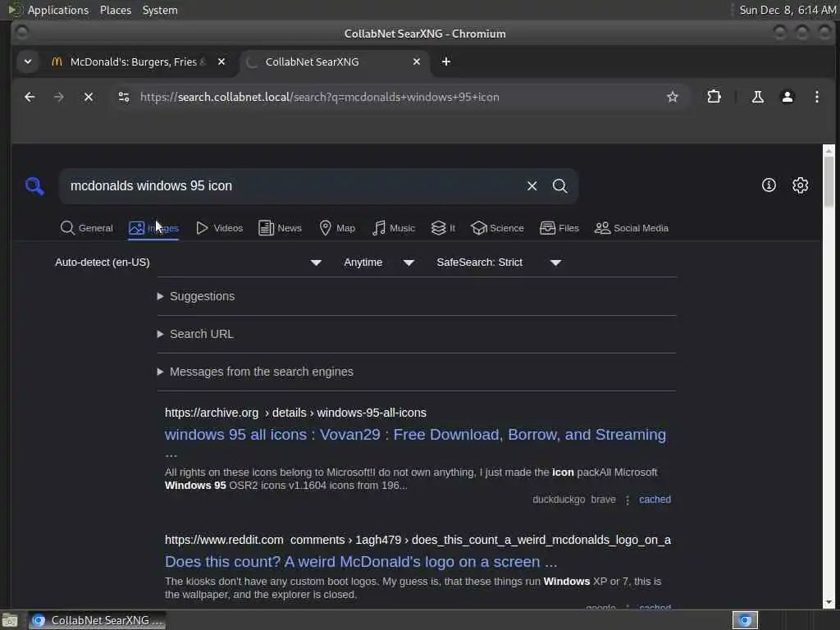Open the profile avatar icon
840x630 pixels.
[787, 97]
